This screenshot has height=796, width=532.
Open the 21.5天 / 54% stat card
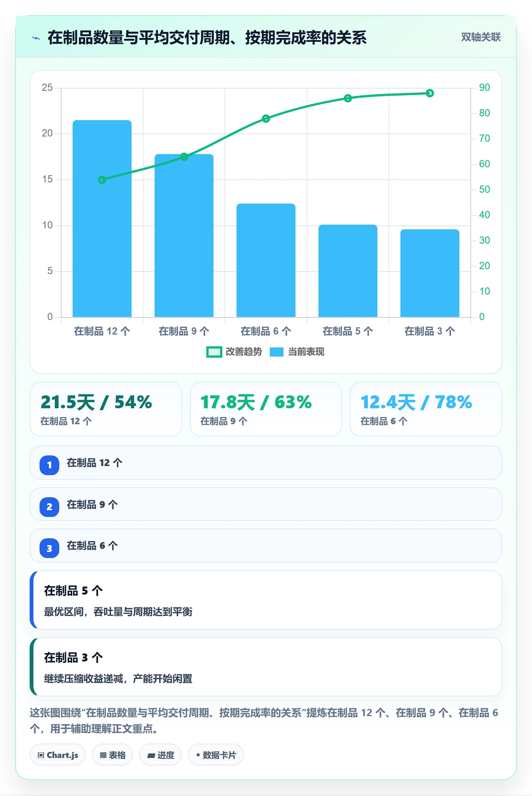click(x=106, y=409)
